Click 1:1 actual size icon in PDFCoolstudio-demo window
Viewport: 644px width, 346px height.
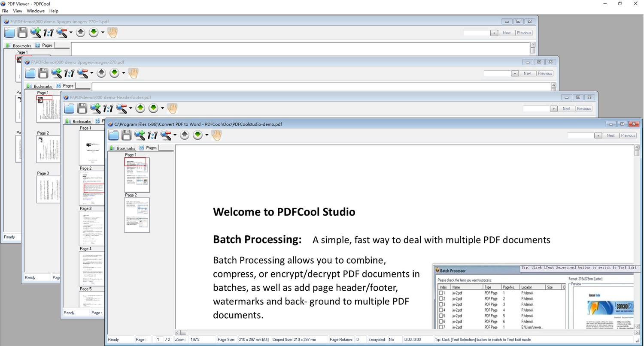(x=152, y=135)
